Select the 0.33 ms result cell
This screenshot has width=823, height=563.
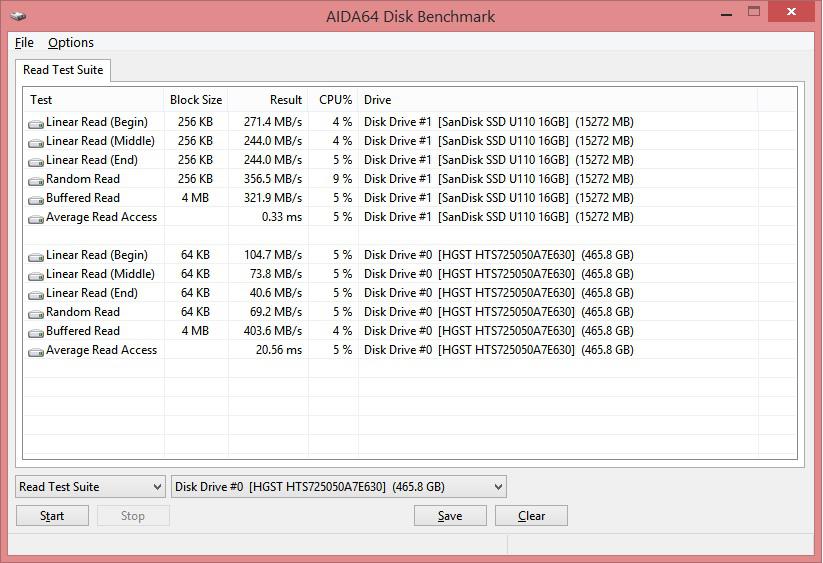pos(282,217)
